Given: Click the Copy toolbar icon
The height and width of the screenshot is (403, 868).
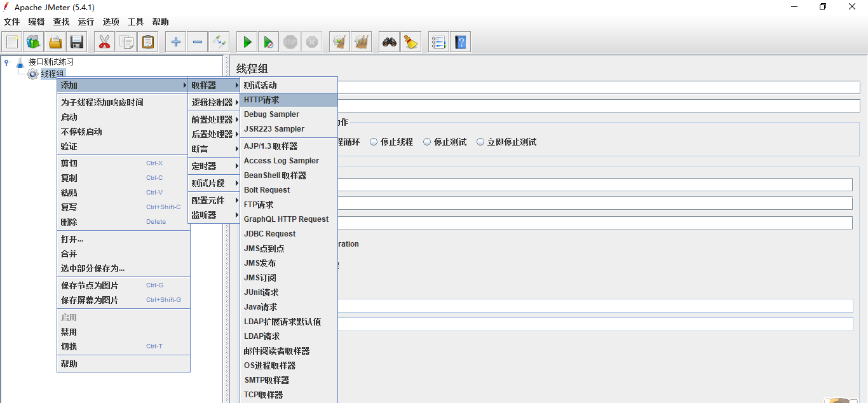Looking at the screenshot, I should pos(126,42).
